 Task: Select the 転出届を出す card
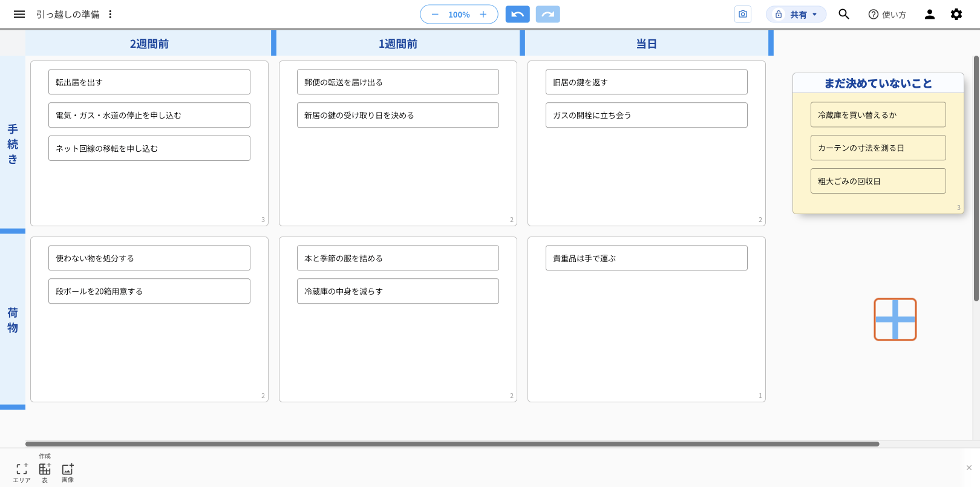[x=149, y=82]
